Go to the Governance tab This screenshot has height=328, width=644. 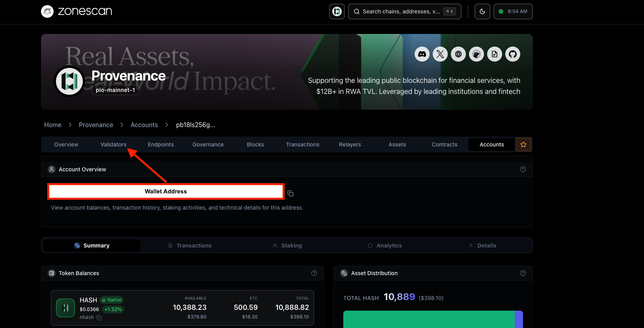click(x=208, y=144)
